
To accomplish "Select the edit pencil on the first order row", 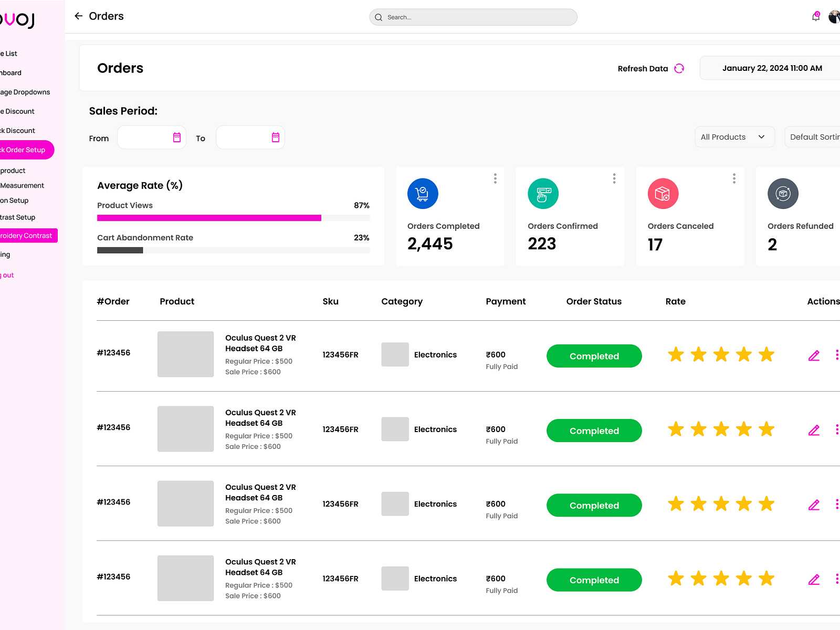I will pyautogui.click(x=814, y=355).
